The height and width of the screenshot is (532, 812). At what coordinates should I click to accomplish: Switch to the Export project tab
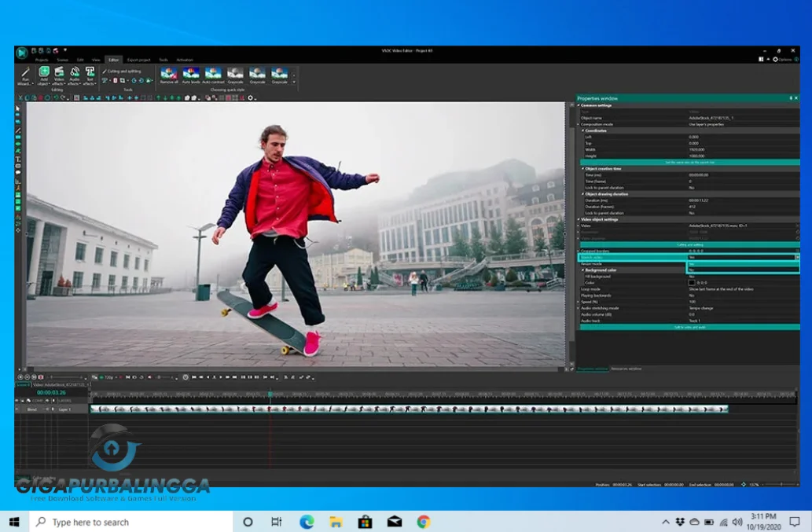point(138,59)
